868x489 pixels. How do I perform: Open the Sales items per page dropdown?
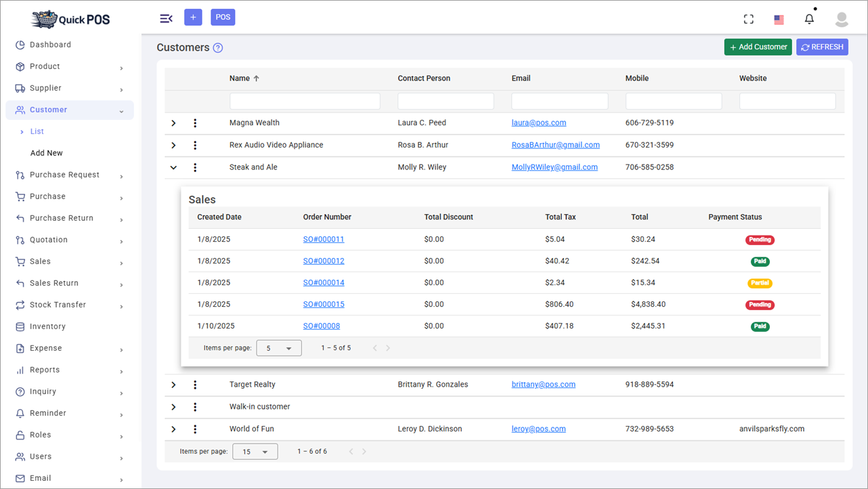coord(278,347)
